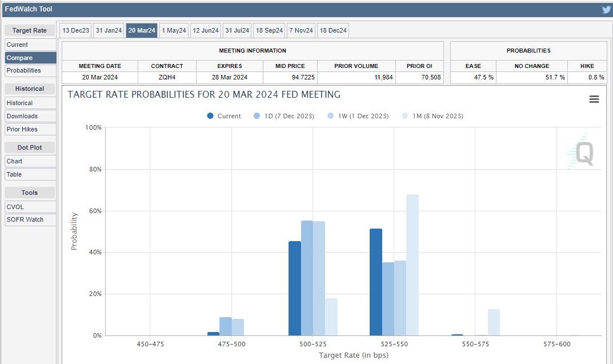Click the 11,984 prior volume value
The width and height of the screenshot is (613, 364).
point(383,77)
